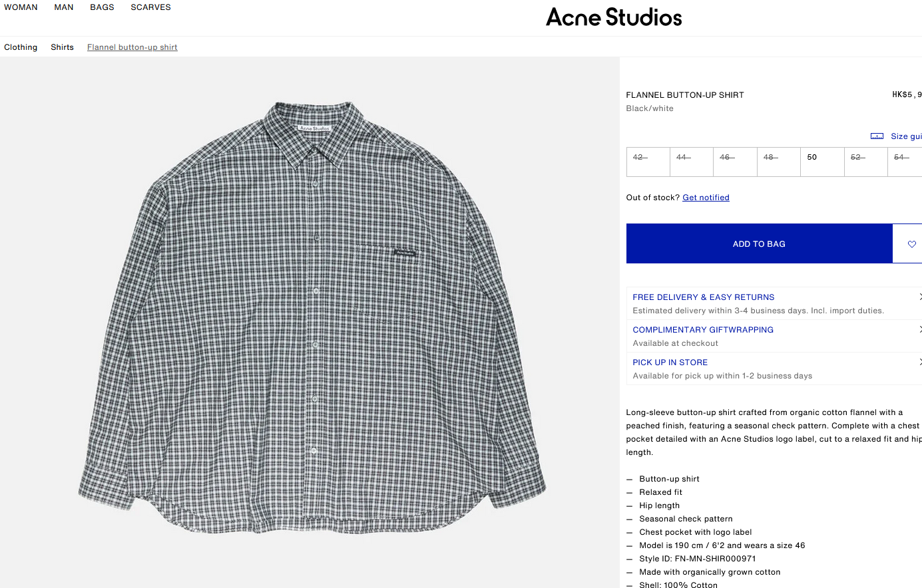Open the Woman menu
Image resolution: width=922 pixels, height=588 pixels.
[x=21, y=7]
